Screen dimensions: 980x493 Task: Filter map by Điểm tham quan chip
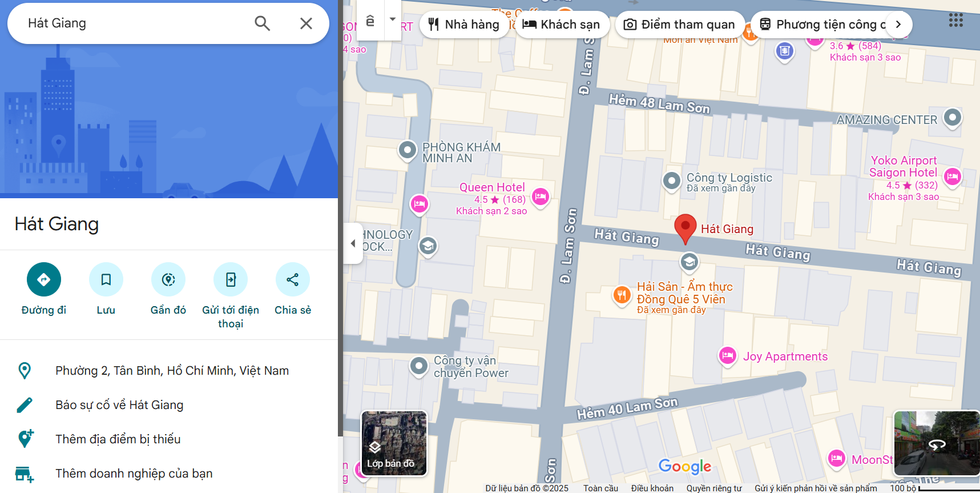pos(680,25)
